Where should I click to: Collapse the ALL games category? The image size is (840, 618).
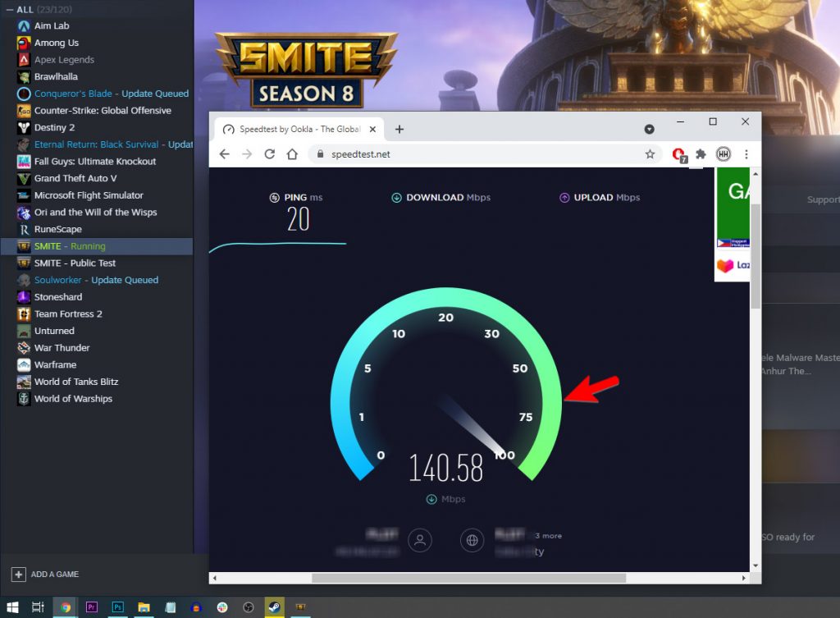[x=10, y=10]
